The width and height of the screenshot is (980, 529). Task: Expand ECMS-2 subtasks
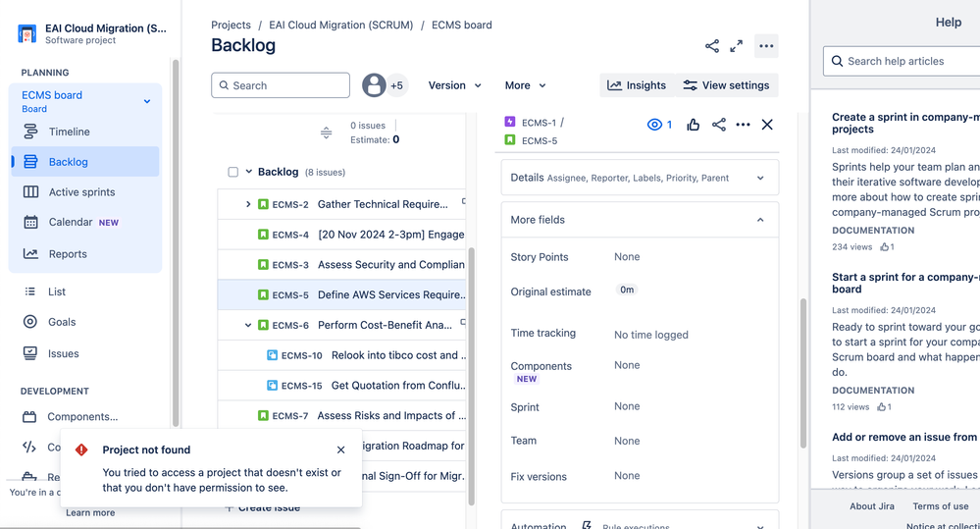click(248, 204)
